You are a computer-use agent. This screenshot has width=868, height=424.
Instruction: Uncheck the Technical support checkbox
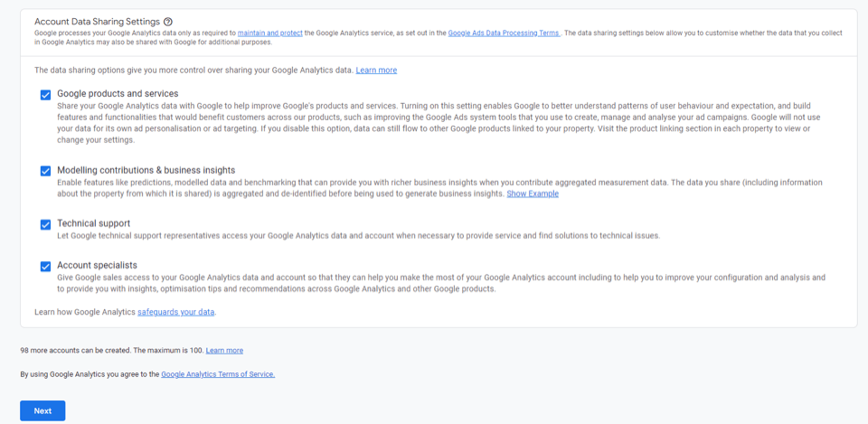45,224
